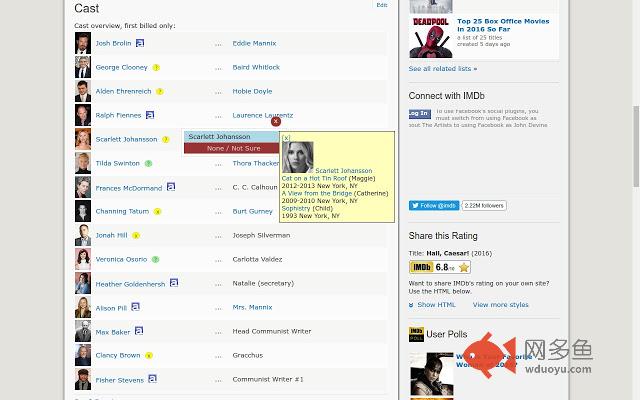
Task: Click See all related lists link
Action: [x=443, y=69]
